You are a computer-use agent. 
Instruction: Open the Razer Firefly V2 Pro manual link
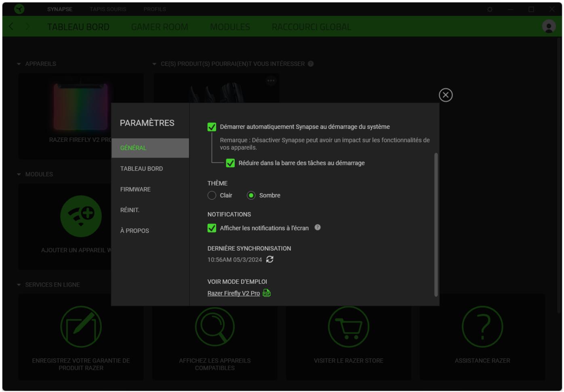234,293
